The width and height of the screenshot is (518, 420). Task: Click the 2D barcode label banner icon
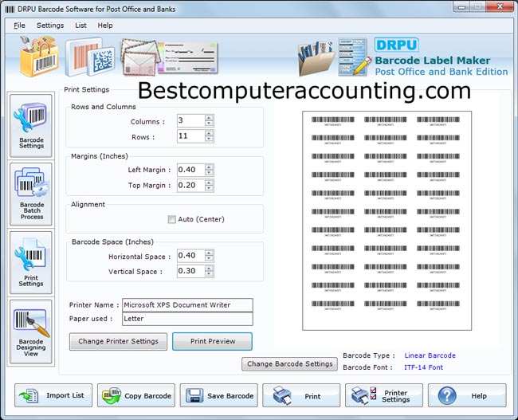pyautogui.click(x=89, y=57)
